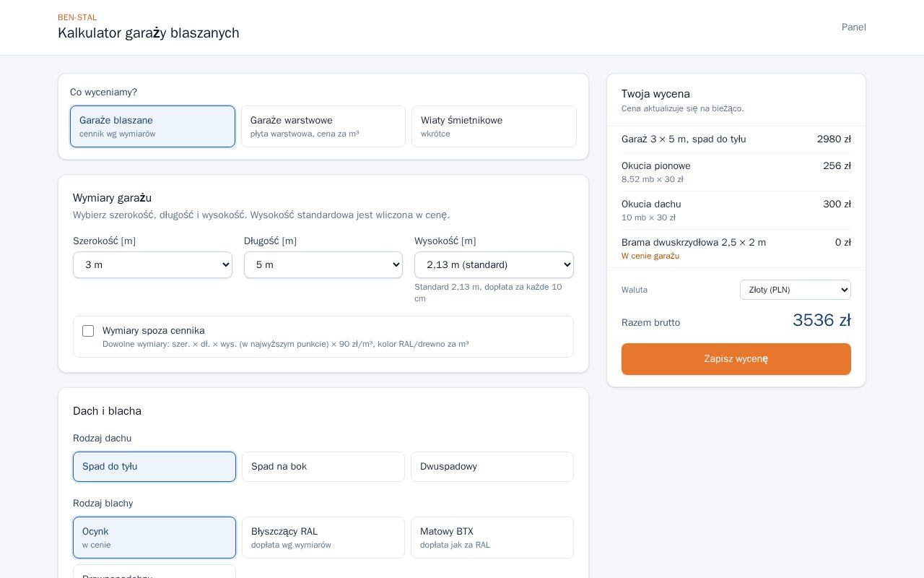Screen dimensions: 924x578
Task: Choose the Garaże warstwowe option
Action: [x=323, y=126]
